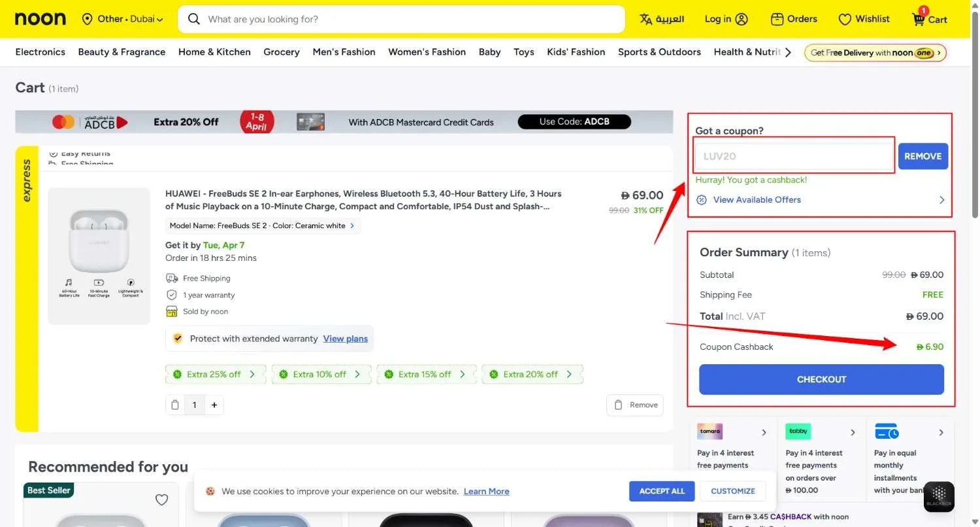
Task: Remove the earphones from cart
Action: click(634, 405)
